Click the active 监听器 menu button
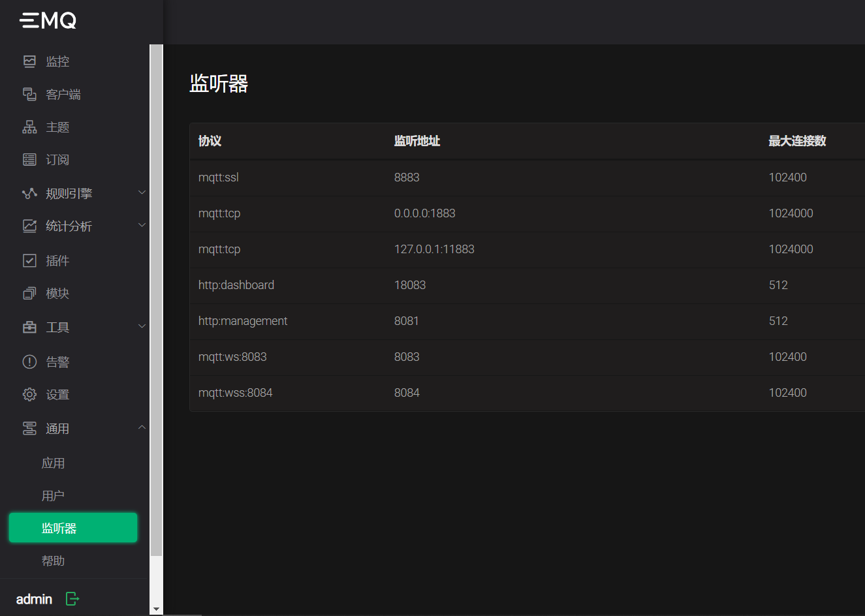This screenshot has height=616, width=865. coord(73,528)
